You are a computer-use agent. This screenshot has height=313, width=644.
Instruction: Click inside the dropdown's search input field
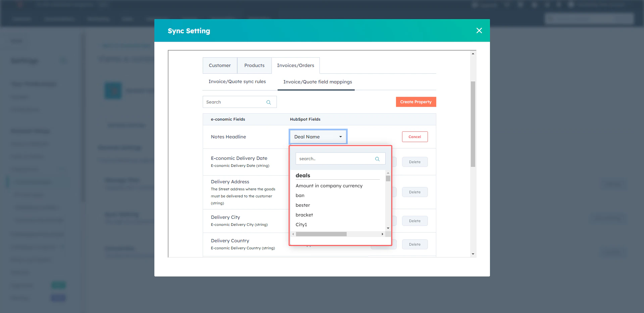pyautogui.click(x=332, y=159)
